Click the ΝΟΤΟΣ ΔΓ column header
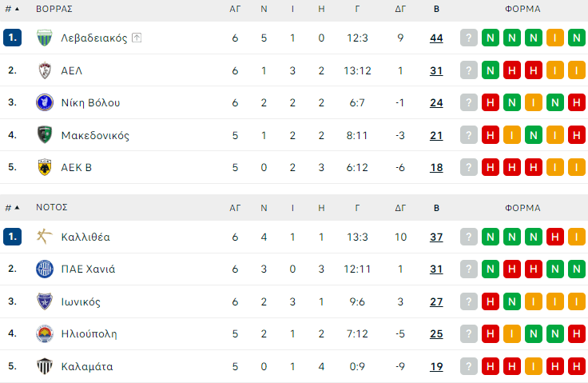The width and height of the screenshot is (588, 383). click(400, 208)
